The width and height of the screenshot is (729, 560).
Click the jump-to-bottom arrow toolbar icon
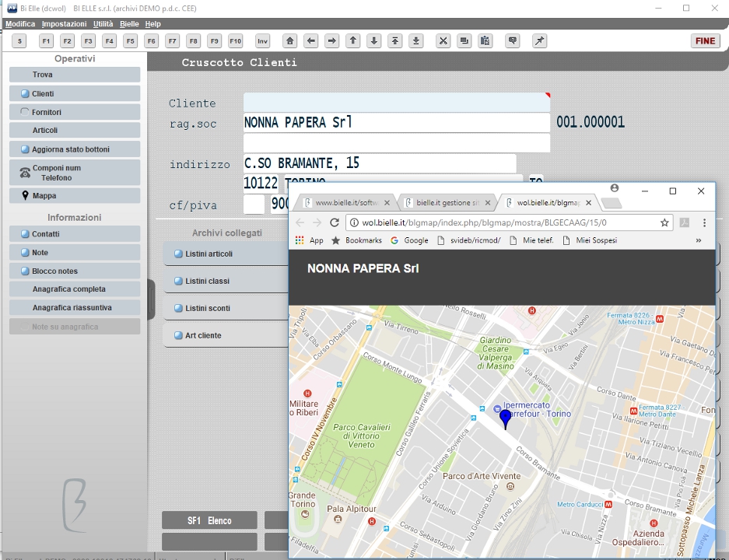tap(416, 41)
